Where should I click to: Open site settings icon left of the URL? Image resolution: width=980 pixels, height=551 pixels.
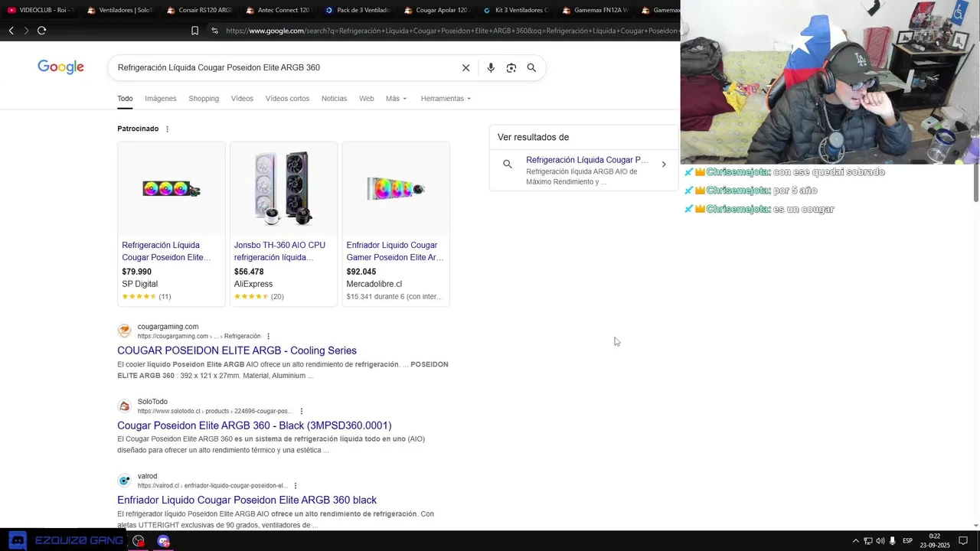[x=214, y=31]
